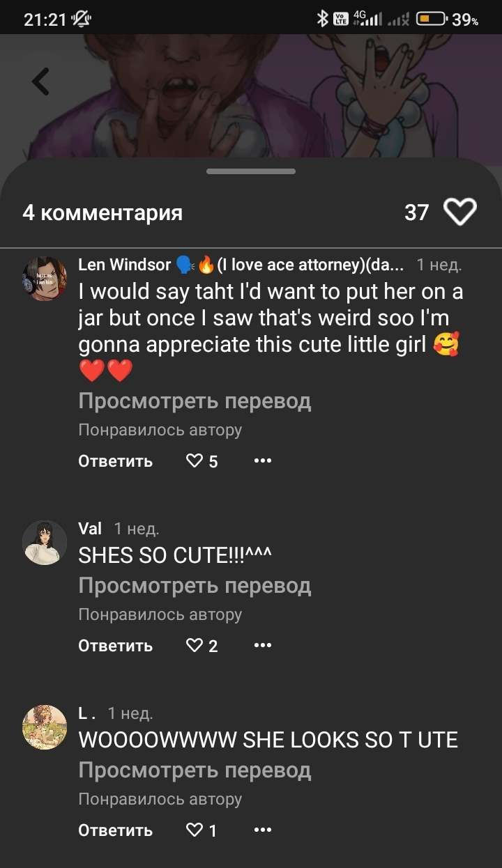The image size is (502, 868).
Task: Open L.'s profile avatar
Action: click(45, 727)
